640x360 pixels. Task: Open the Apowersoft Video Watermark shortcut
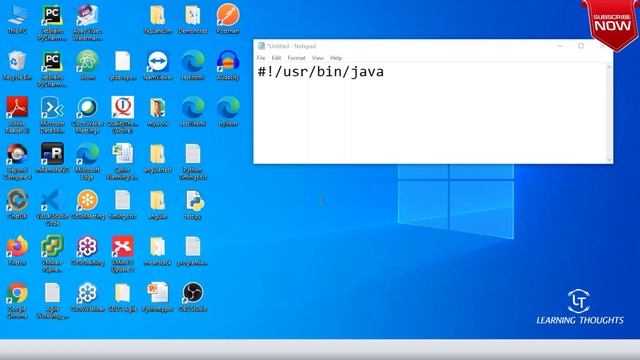point(87,23)
